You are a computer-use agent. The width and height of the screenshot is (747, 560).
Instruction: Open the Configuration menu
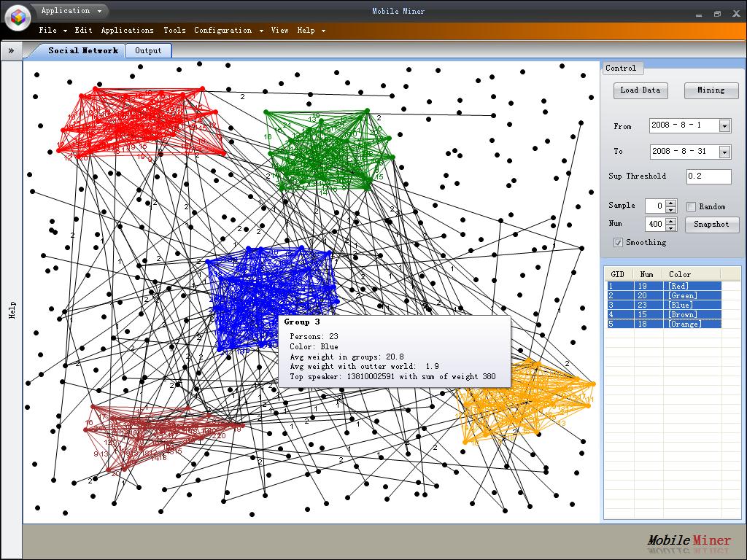tap(223, 31)
